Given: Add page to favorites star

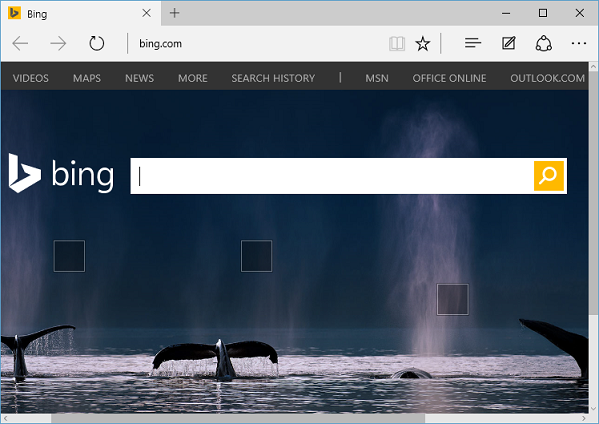Looking at the screenshot, I should pyautogui.click(x=423, y=44).
